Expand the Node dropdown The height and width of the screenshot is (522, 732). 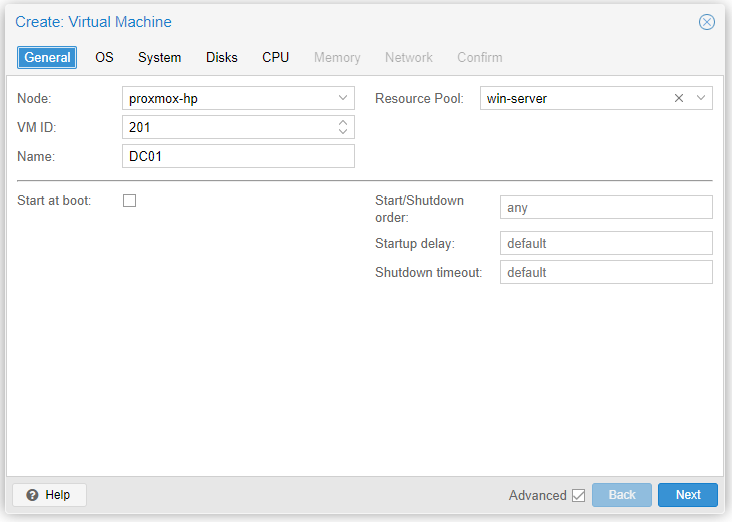tap(343, 98)
